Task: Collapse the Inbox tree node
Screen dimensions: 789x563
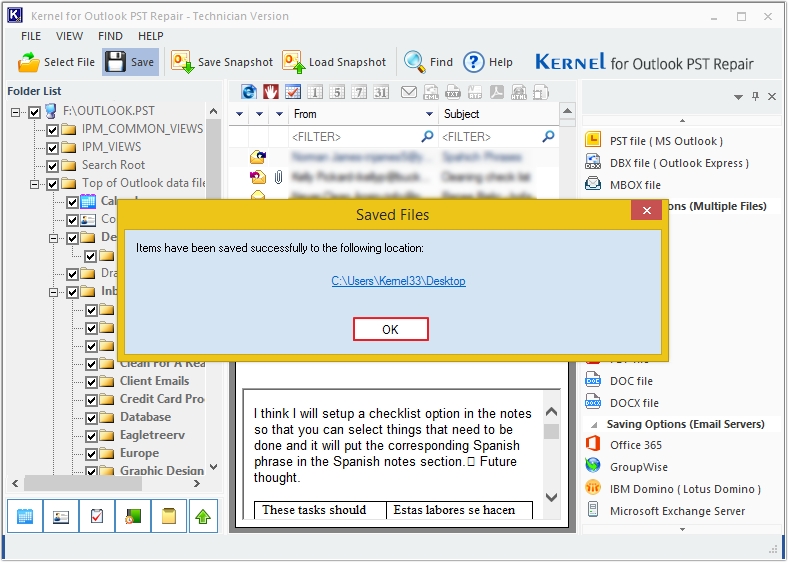Action: [x=53, y=292]
